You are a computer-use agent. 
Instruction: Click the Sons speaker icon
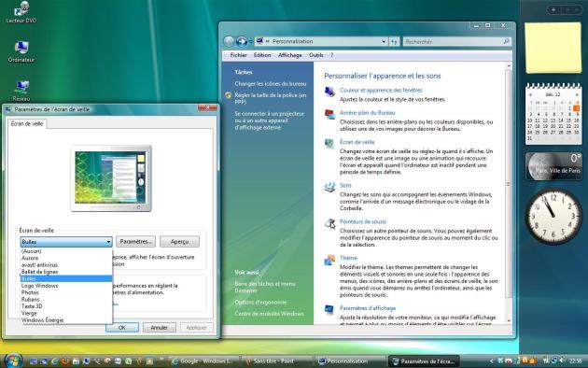point(329,187)
